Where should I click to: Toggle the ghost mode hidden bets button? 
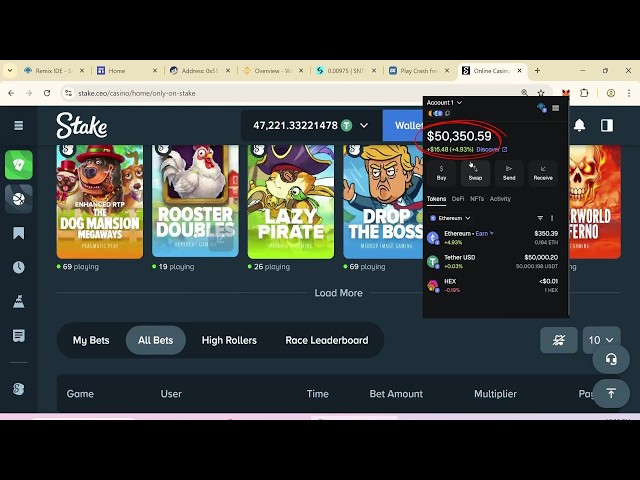pos(559,340)
